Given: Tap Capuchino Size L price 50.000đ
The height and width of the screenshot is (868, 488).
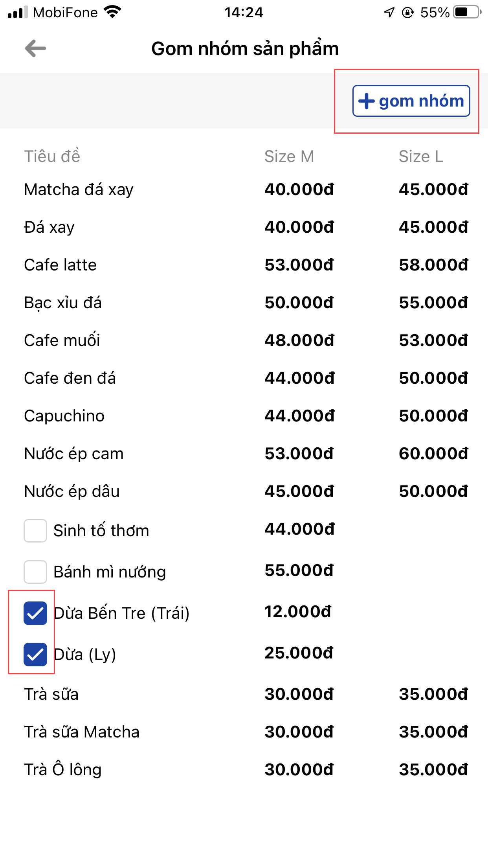Looking at the screenshot, I should tap(433, 416).
